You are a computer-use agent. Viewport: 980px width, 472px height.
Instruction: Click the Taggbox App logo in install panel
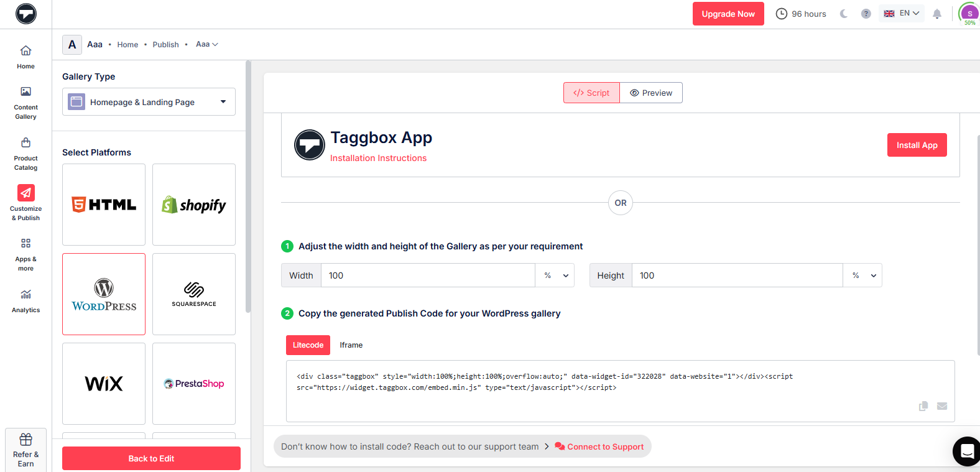click(309, 145)
